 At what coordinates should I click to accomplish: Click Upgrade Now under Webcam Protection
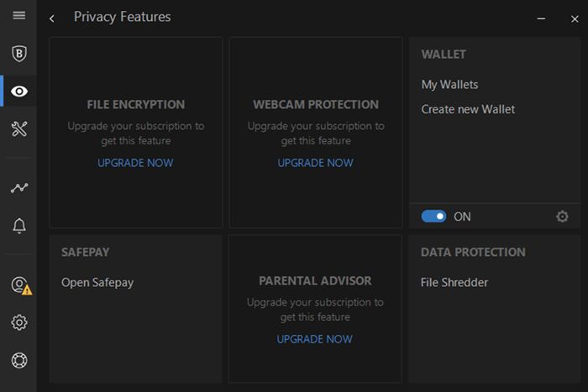point(316,163)
